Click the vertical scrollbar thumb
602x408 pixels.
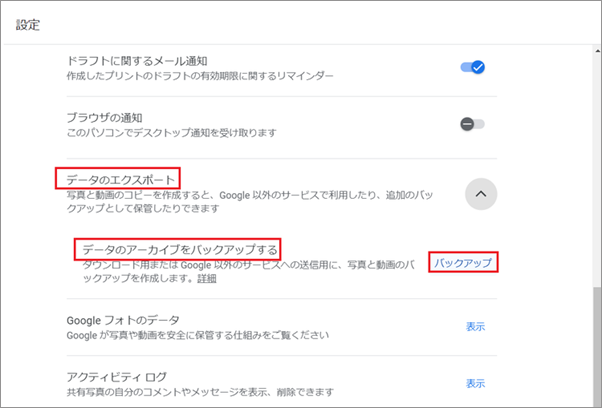point(597,346)
